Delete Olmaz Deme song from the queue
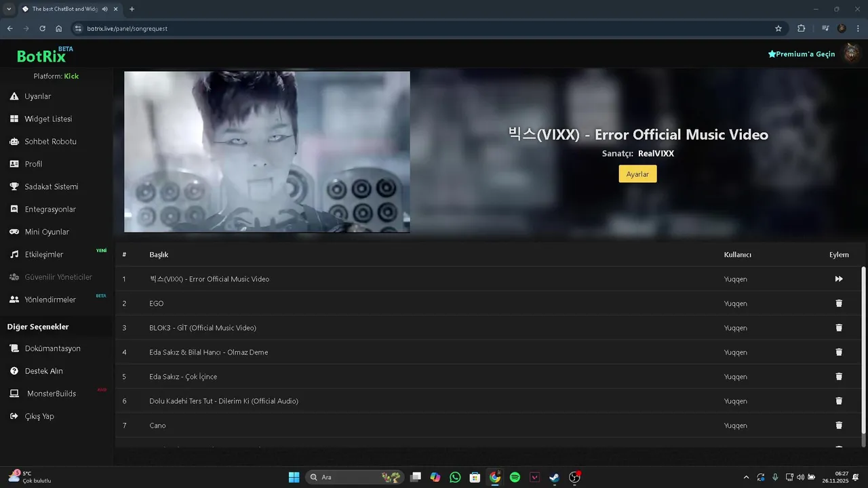 [x=839, y=352]
